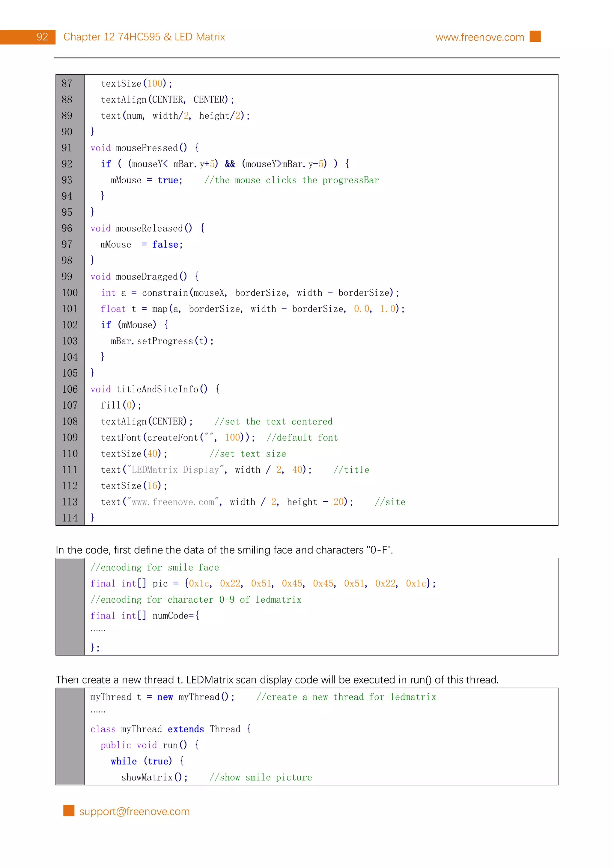Click the showMatrix() call line

154,777
